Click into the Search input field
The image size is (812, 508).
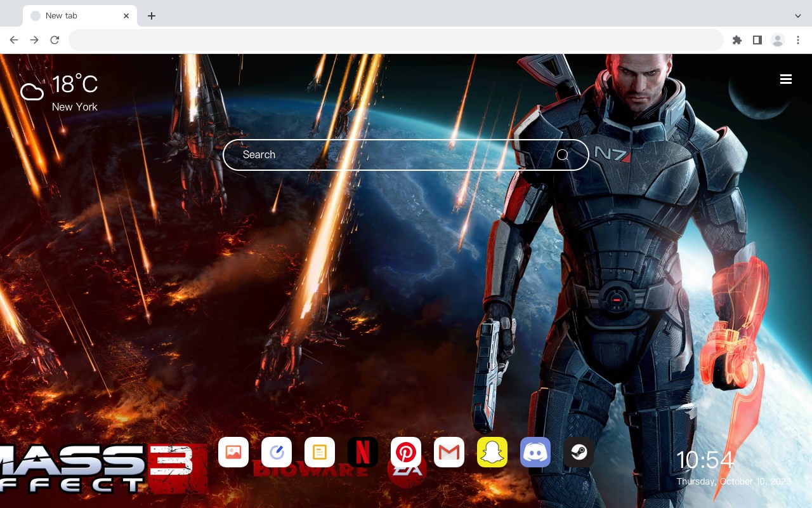[406, 155]
